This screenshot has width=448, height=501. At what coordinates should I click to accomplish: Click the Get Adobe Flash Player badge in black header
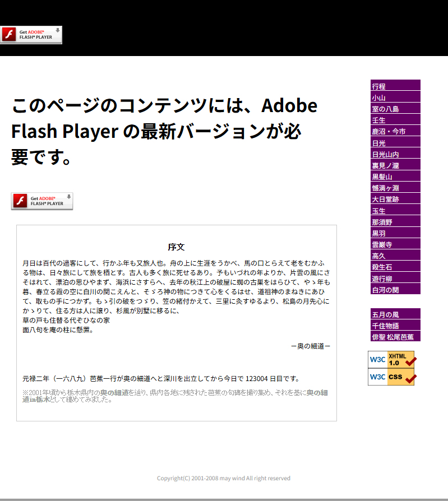pyautogui.click(x=31, y=35)
